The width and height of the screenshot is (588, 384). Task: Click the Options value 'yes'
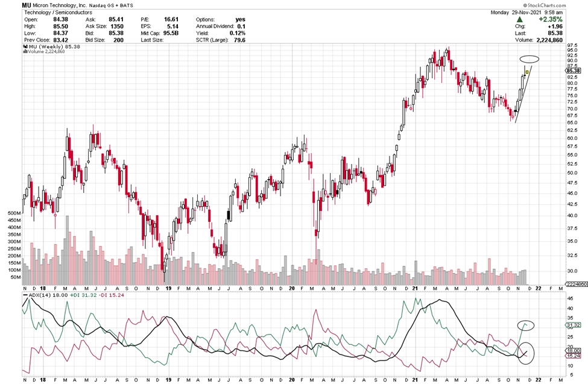(241, 19)
